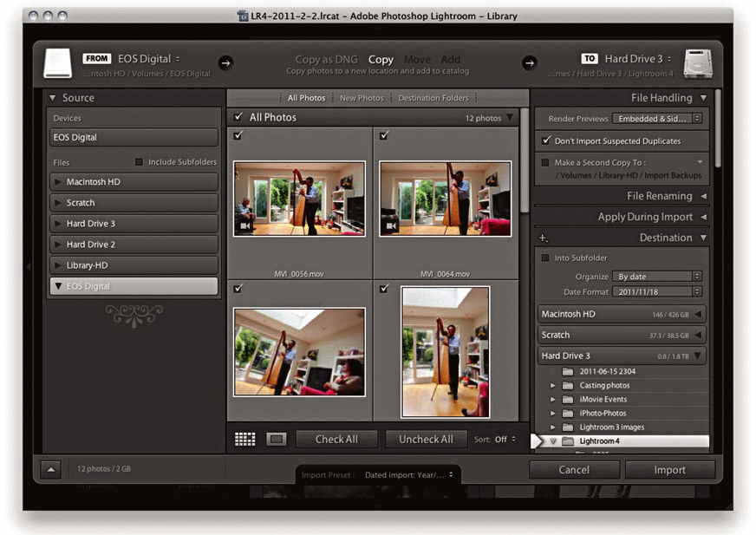
Task: Select the Destination Folders tab
Action: tap(433, 98)
